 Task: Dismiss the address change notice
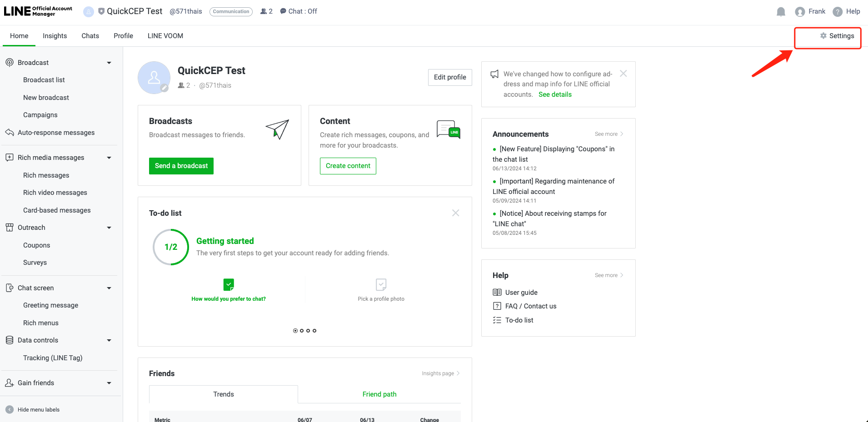(x=624, y=74)
